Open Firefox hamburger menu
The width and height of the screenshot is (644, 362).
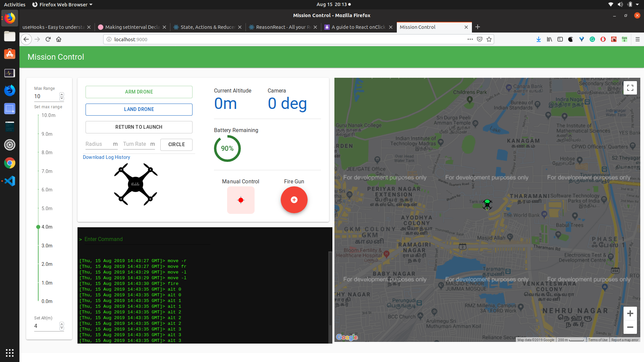coord(637,39)
